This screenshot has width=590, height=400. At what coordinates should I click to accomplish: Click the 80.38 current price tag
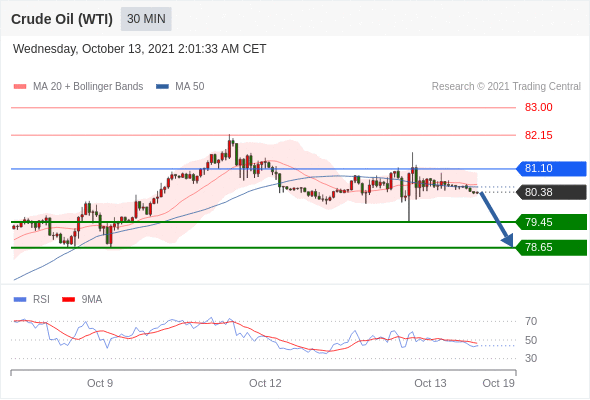[x=551, y=192]
